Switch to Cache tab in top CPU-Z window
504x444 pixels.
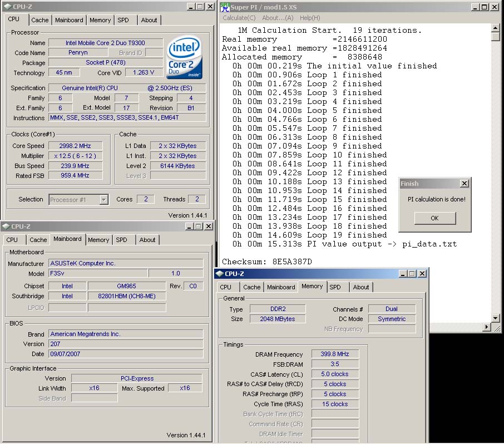click(40, 20)
